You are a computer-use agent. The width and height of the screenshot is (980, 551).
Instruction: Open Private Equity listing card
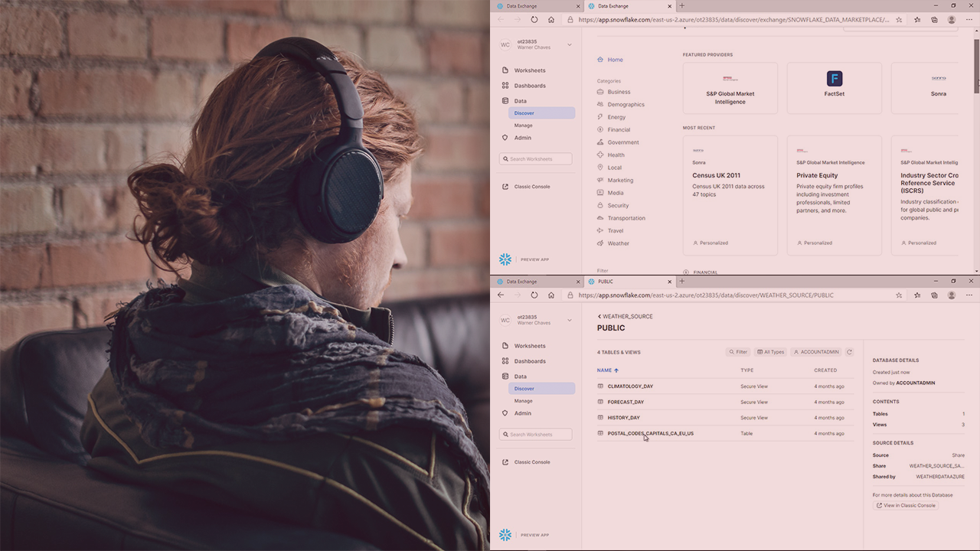point(835,196)
